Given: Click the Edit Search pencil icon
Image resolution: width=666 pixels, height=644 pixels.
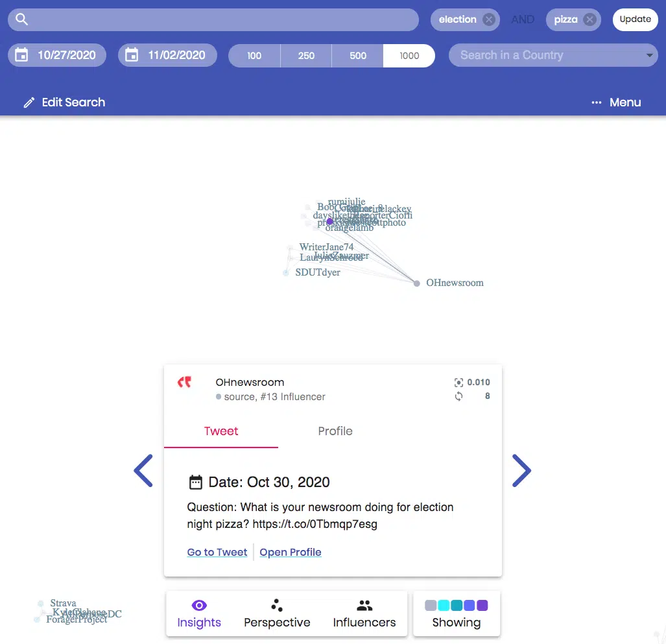Looking at the screenshot, I should tap(29, 102).
